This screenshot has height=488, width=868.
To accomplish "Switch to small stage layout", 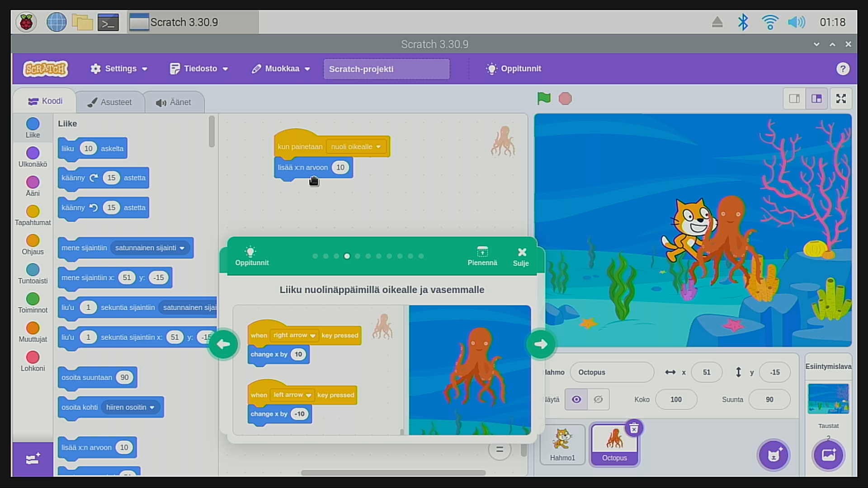I will 794,99.
